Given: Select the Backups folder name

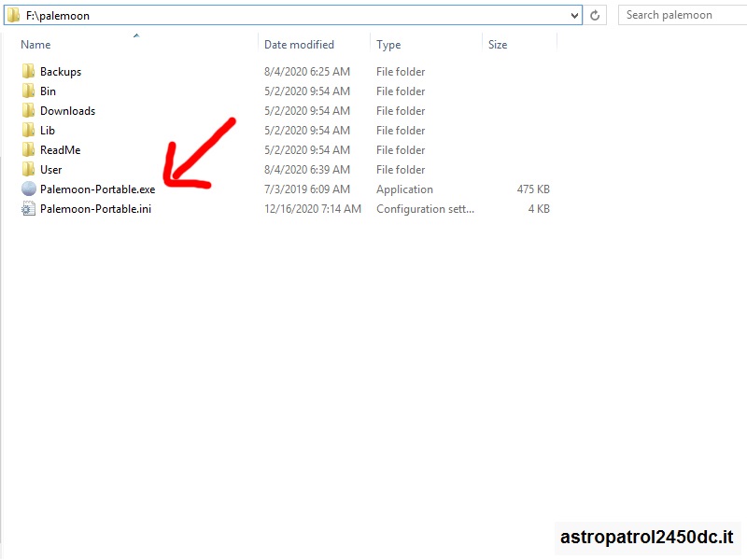Looking at the screenshot, I should pyautogui.click(x=61, y=72).
